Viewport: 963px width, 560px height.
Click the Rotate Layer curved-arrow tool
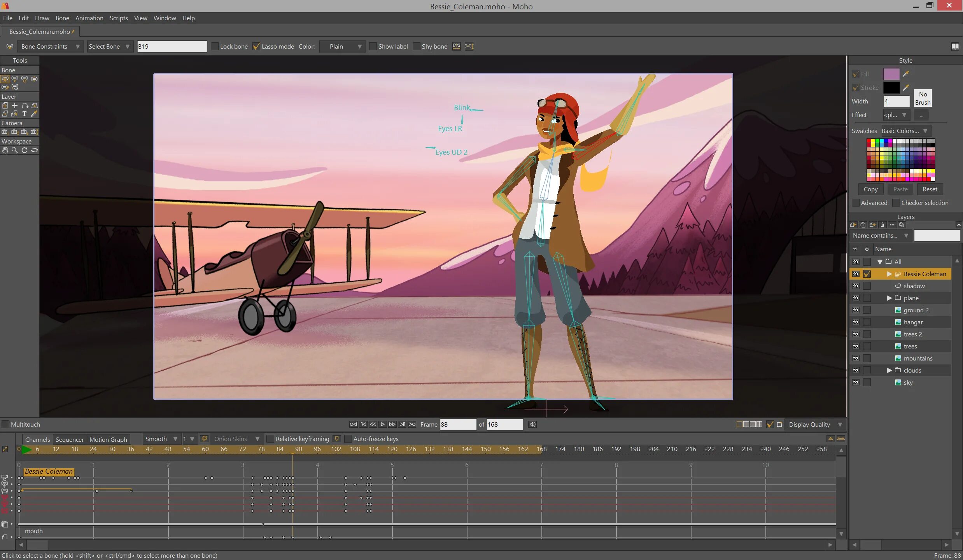[25, 105]
